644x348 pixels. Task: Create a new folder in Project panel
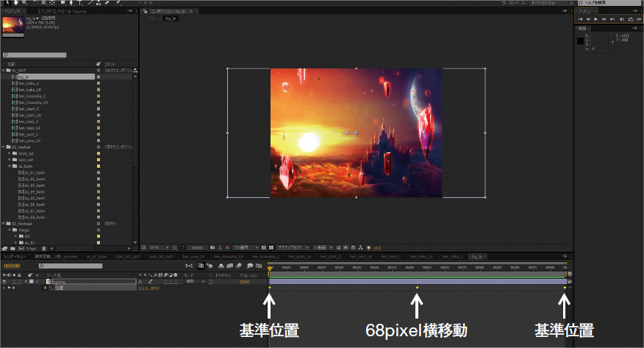12,248
